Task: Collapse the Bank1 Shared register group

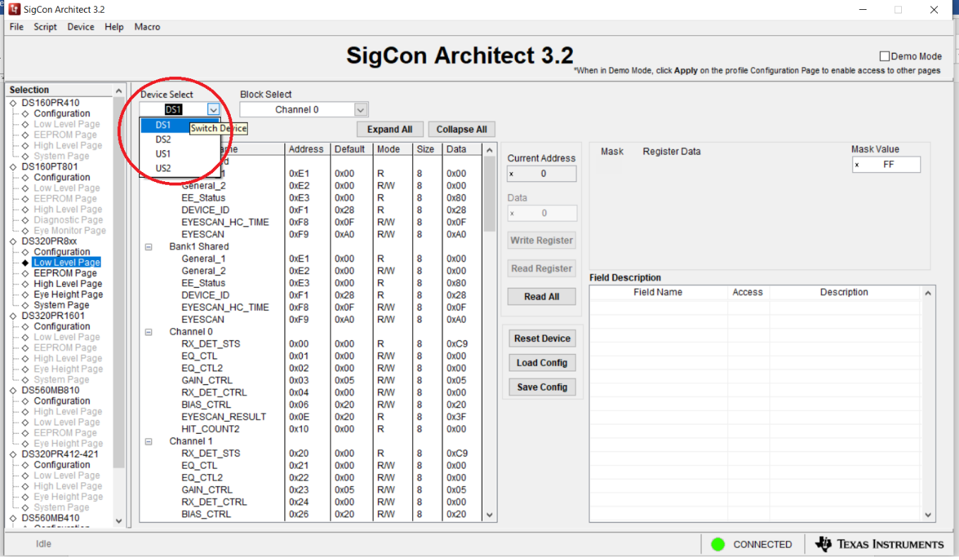Action: click(x=149, y=247)
